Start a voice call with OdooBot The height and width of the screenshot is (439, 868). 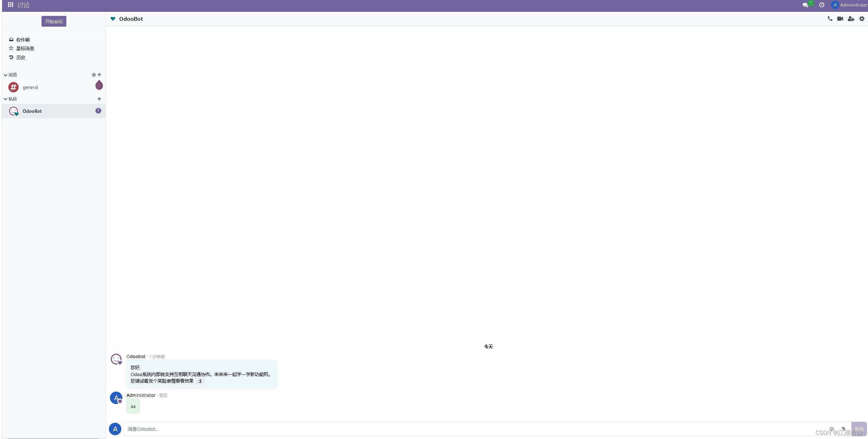tap(830, 19)
